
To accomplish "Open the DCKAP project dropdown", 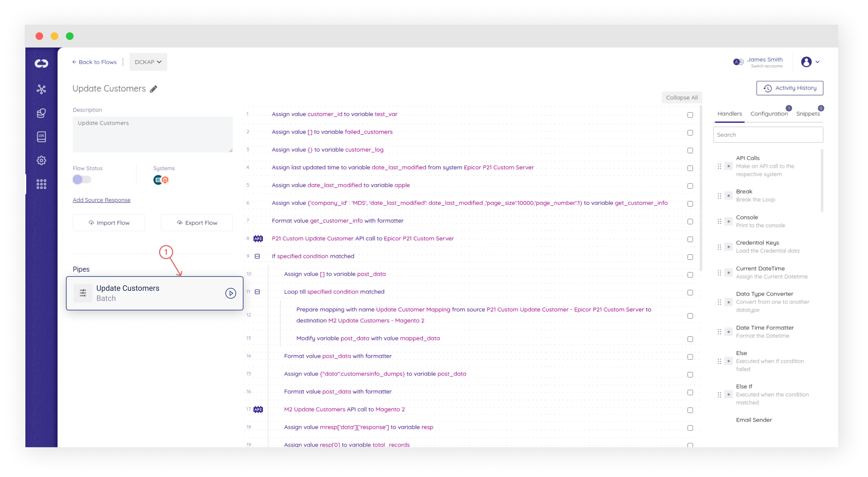I will [148, 62].
